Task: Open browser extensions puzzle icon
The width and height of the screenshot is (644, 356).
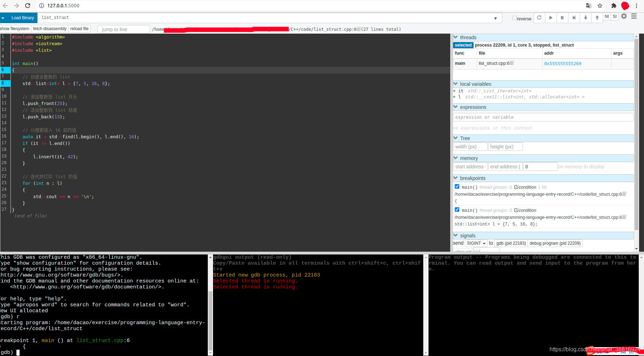Action: coord(614,6)
